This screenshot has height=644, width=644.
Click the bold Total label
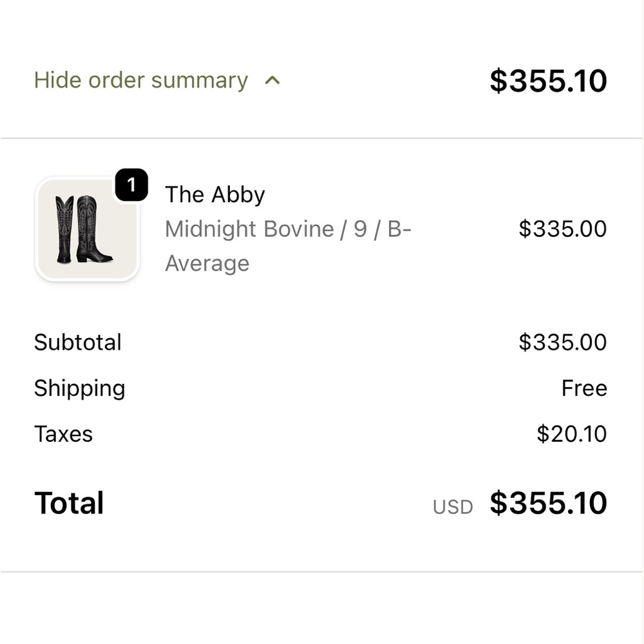69,503
